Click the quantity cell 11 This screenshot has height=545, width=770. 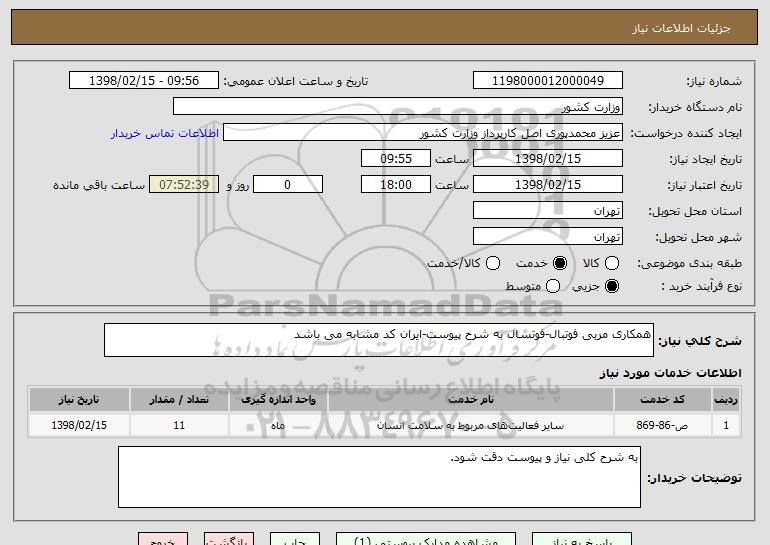[179, 425]
